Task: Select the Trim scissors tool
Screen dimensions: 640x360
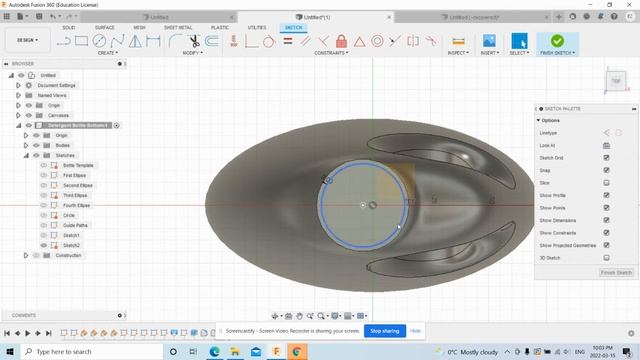Action: coord(194,41)
